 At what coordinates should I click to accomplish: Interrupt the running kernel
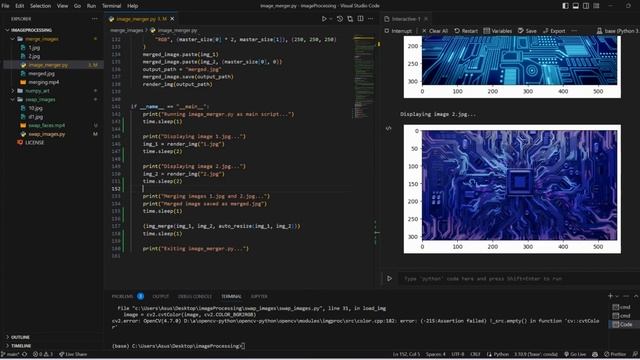[398, 31]
